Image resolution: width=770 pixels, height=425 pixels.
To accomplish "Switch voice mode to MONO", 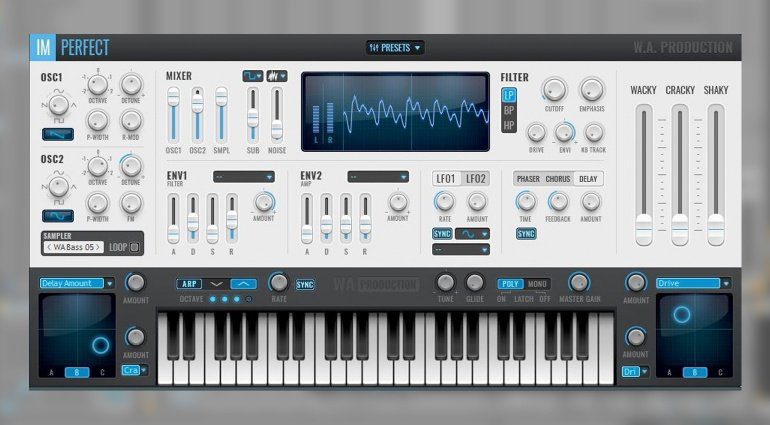I will tap(537, 284).
